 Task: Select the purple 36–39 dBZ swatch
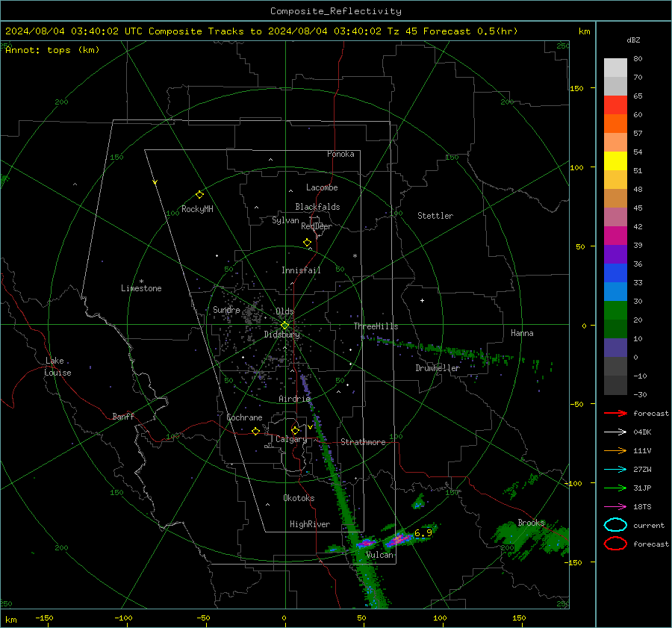pos(615,255)
